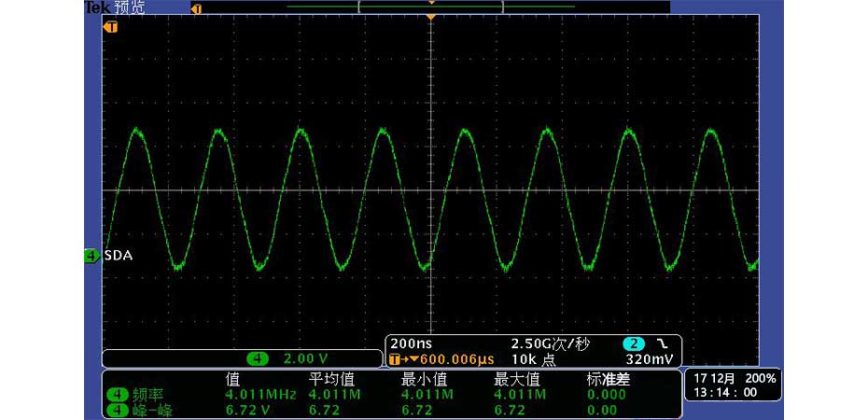Click the date and time display box

point(733,386)
